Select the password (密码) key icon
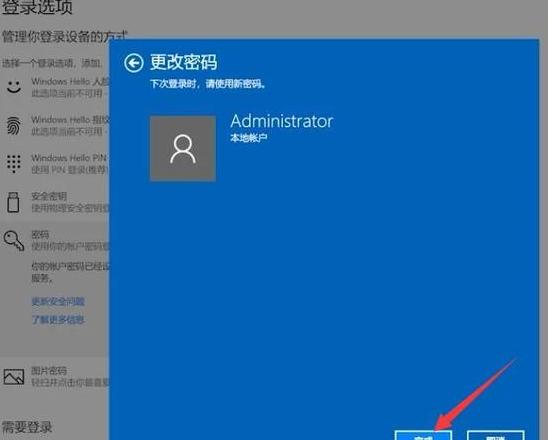The image size is (548, 440). pos(14,241)
